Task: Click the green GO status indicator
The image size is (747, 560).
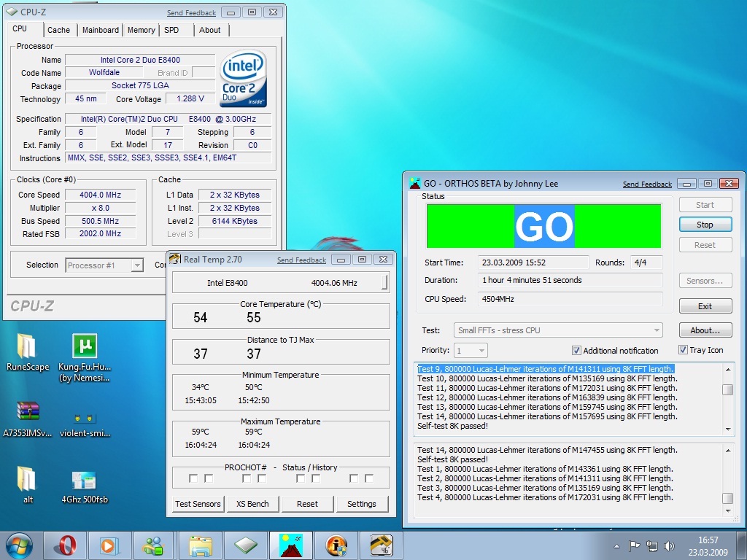Action: (543, 226)
